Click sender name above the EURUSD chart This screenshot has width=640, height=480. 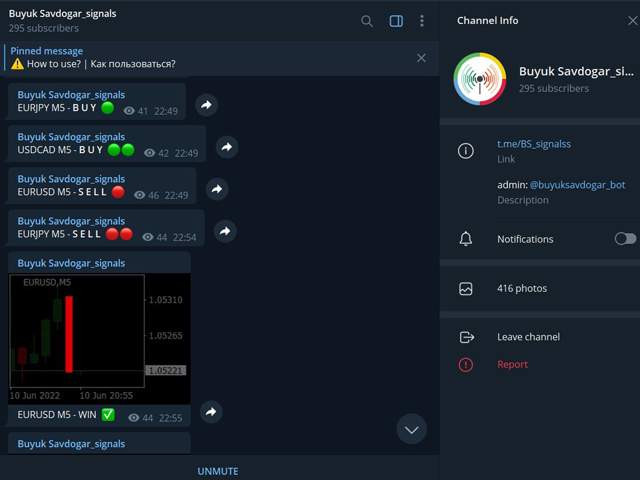pos(71,263)
